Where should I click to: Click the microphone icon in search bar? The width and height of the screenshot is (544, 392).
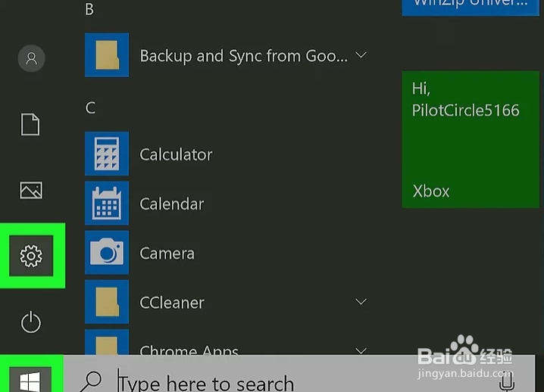click(507, 381)
